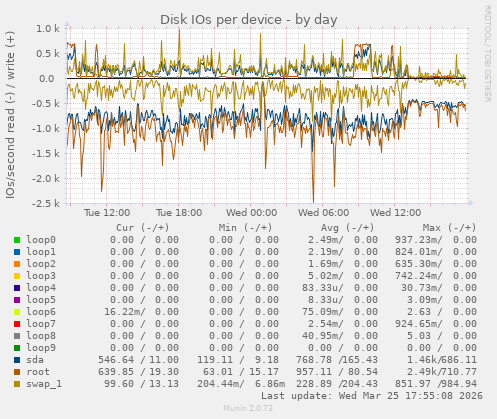The height and width of the screenshot is (419, 497).
Task: Click the loop0 green legend swatch
Action: [x=17, y=240]
